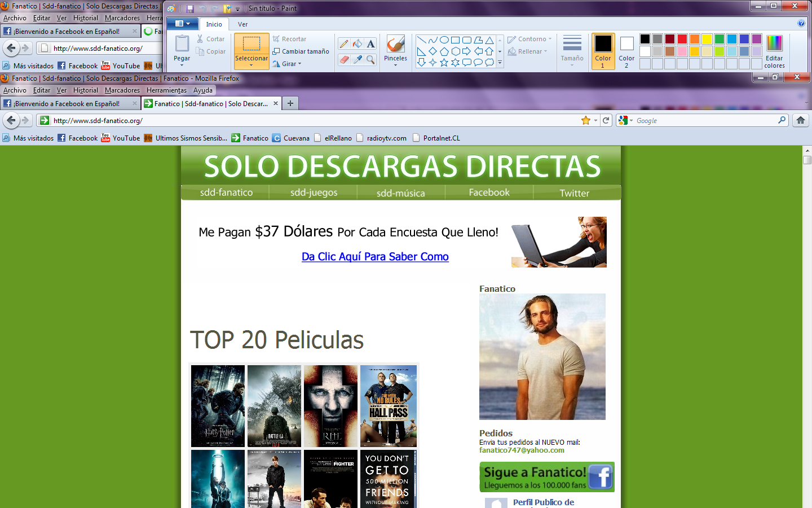Pick the red color swatch in Paint palette

point(682,39)
